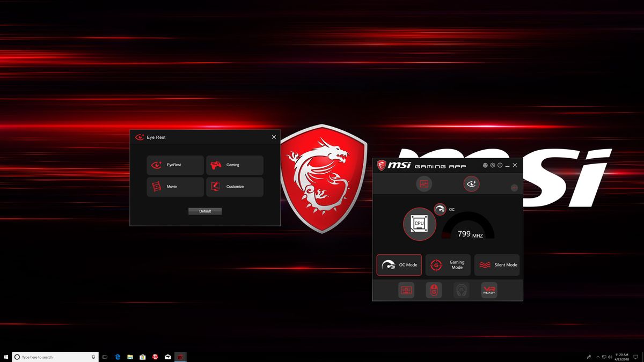Close the MSI Gaming App window
Screen dimensions: 644x362
[515, 165]
